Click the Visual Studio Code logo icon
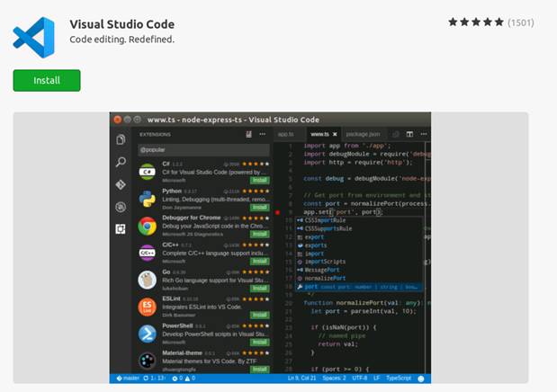557x392 pixels. [x=34, y=37]
